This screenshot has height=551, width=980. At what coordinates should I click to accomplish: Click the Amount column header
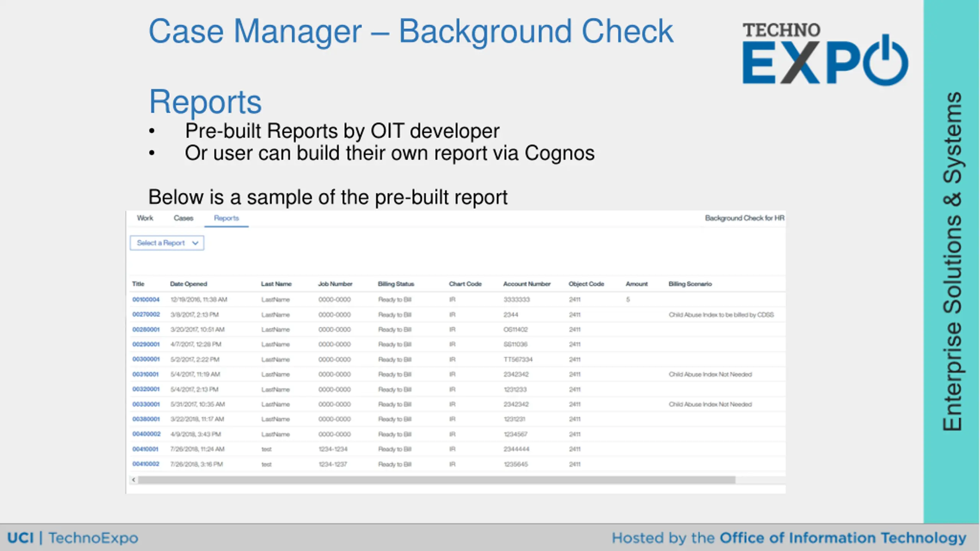click(x=637, y=284)
